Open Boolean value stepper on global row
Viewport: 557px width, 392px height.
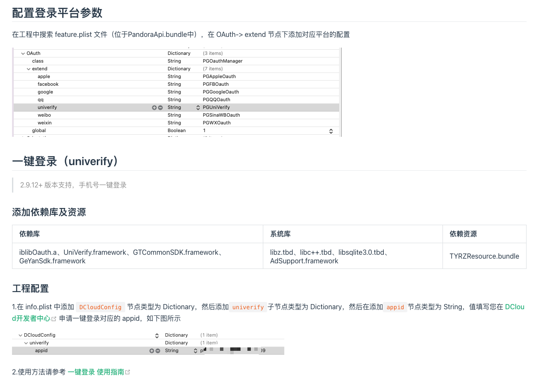click(331, 131)
